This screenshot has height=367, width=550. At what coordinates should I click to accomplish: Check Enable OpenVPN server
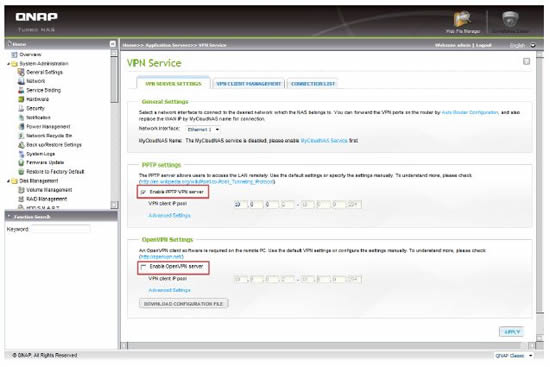(143, 267)
